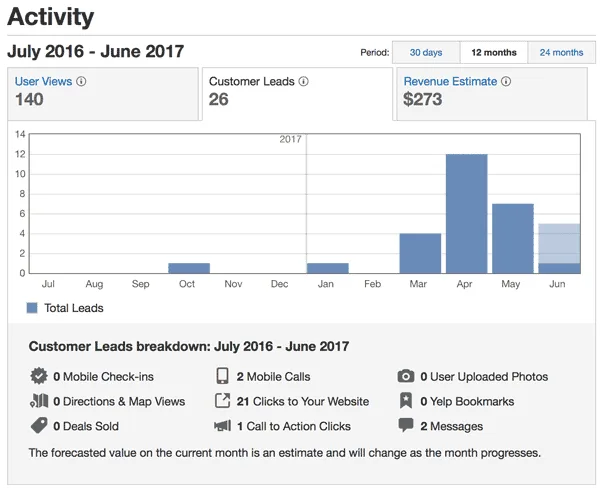Image resolution: width=600 pixels, height=488 pixels.
Task: Select the 12 months period
Action: (x=493, y=53)
